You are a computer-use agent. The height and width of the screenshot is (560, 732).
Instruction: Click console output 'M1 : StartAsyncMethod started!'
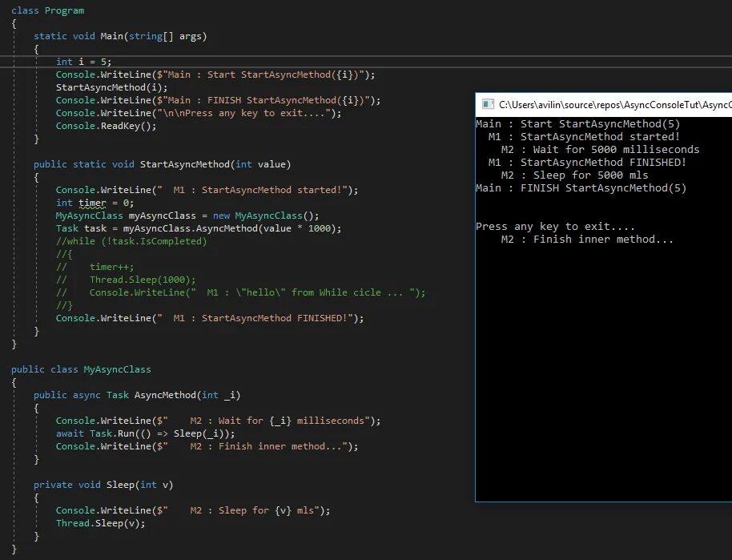pyautogui.click(x=584, y=137)
